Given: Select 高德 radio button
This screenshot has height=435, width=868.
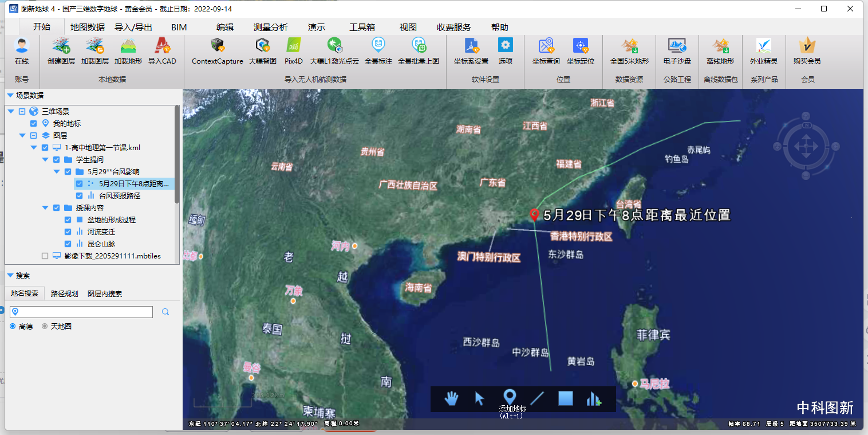Looking at the screenshot, I should [13, 326].
